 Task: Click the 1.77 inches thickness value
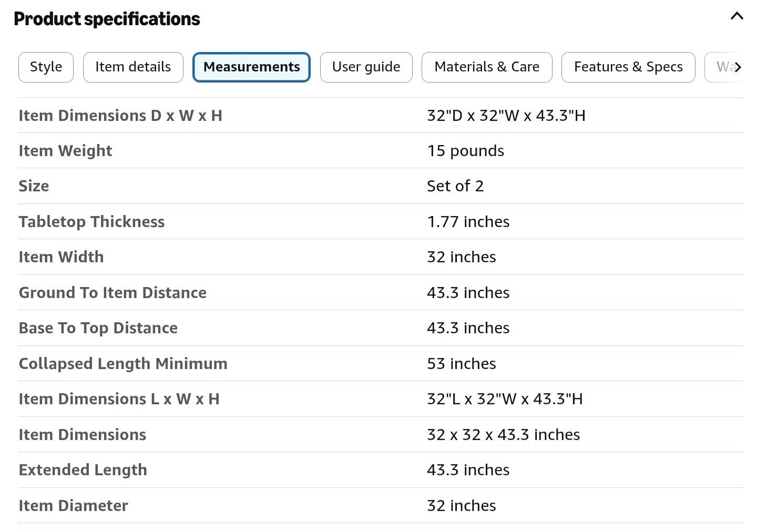pyautogui.click(x=468, y=222)
